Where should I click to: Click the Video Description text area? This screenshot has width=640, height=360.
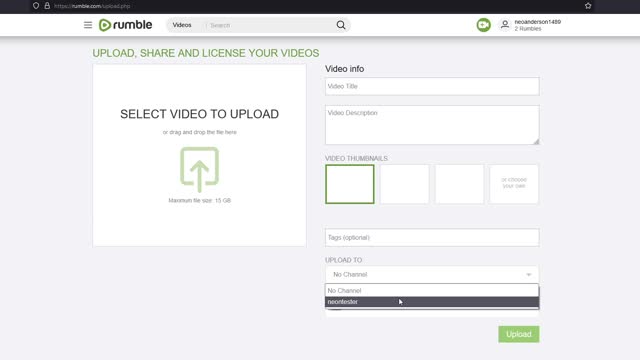(432, 125)
